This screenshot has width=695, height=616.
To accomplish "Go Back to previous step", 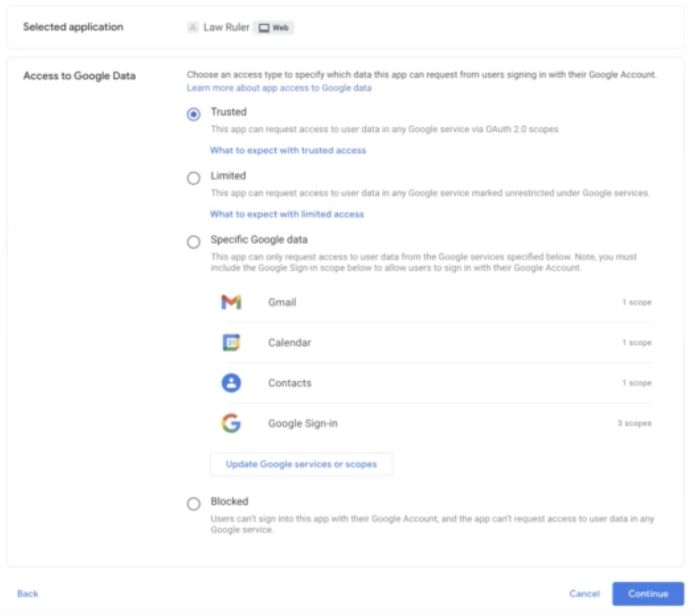I will coord(28,594).
